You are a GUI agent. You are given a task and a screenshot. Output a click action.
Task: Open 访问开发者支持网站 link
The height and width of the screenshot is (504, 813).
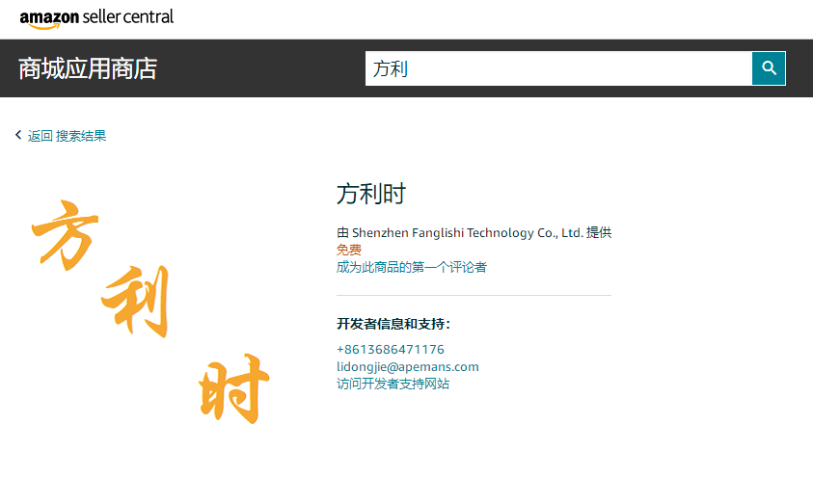393,384
